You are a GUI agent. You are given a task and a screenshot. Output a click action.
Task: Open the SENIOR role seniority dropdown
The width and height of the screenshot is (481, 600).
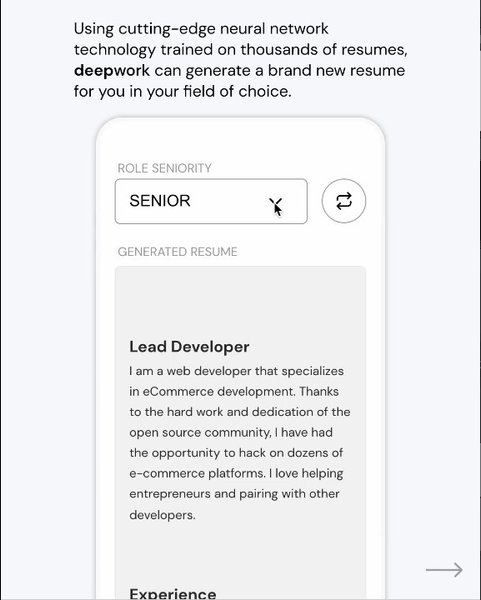coord(211,201)
